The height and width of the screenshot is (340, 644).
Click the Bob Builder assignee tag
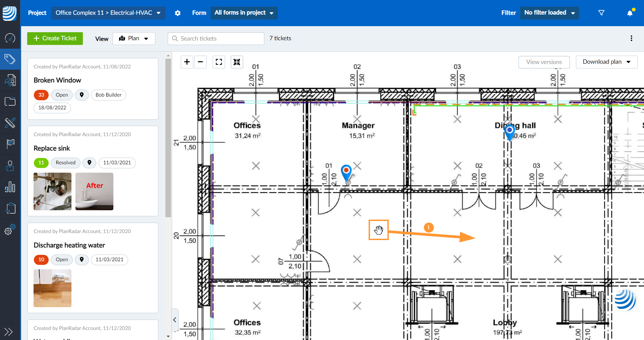(108, 95)
